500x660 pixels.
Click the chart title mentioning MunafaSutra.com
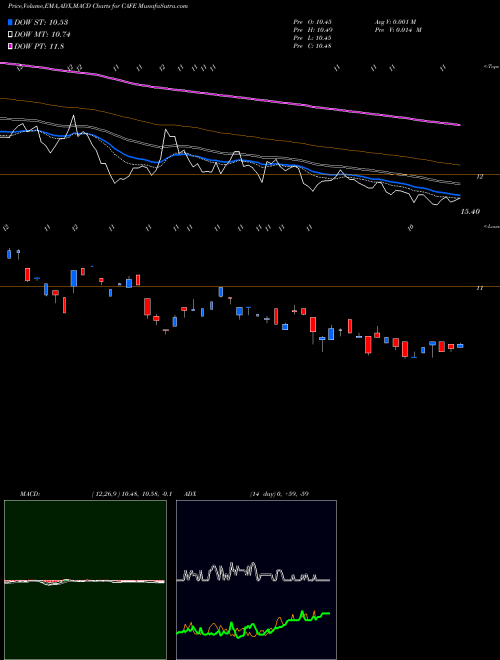(98, 6)
